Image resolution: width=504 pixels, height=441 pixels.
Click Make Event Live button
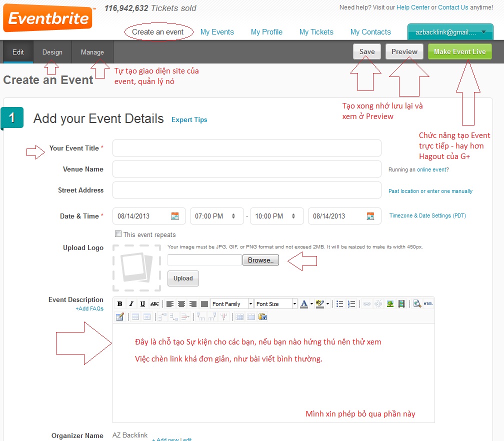pyautogui.click(x=459, y=51)
